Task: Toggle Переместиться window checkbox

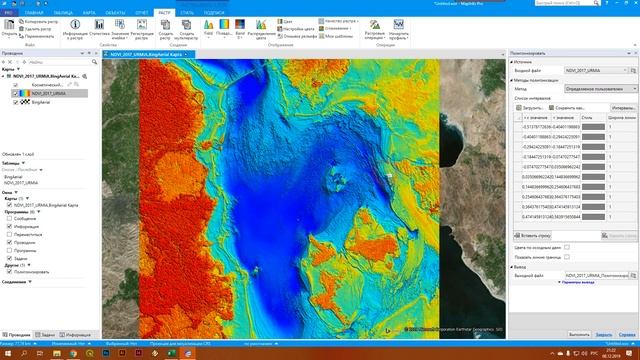Action: tap(9, 235)
